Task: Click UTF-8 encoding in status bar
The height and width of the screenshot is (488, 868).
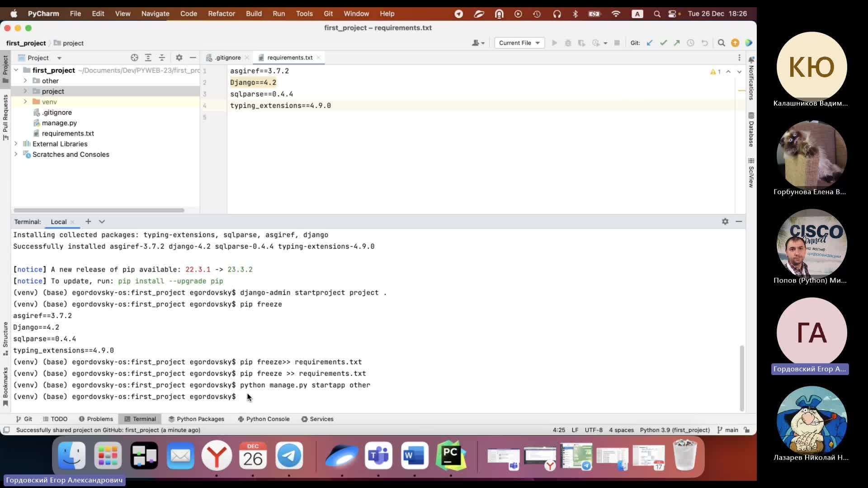Action: [594, 430]
